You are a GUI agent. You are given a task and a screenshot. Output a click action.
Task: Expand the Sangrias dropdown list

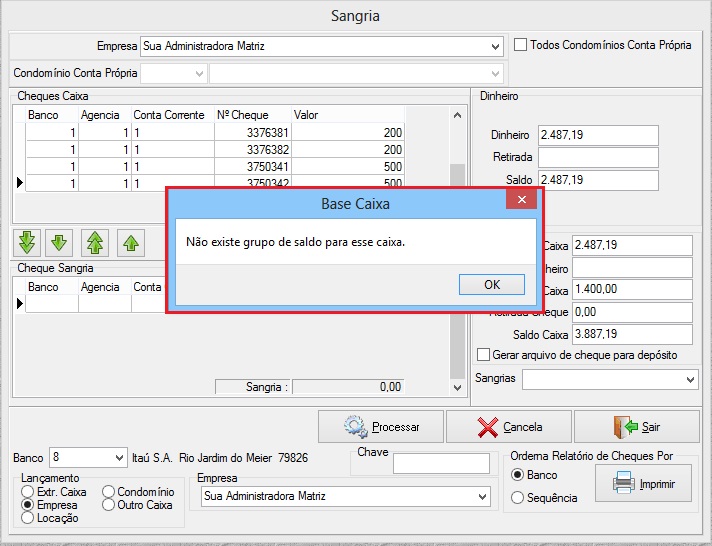pyautogui.click(x=690, y=380)
